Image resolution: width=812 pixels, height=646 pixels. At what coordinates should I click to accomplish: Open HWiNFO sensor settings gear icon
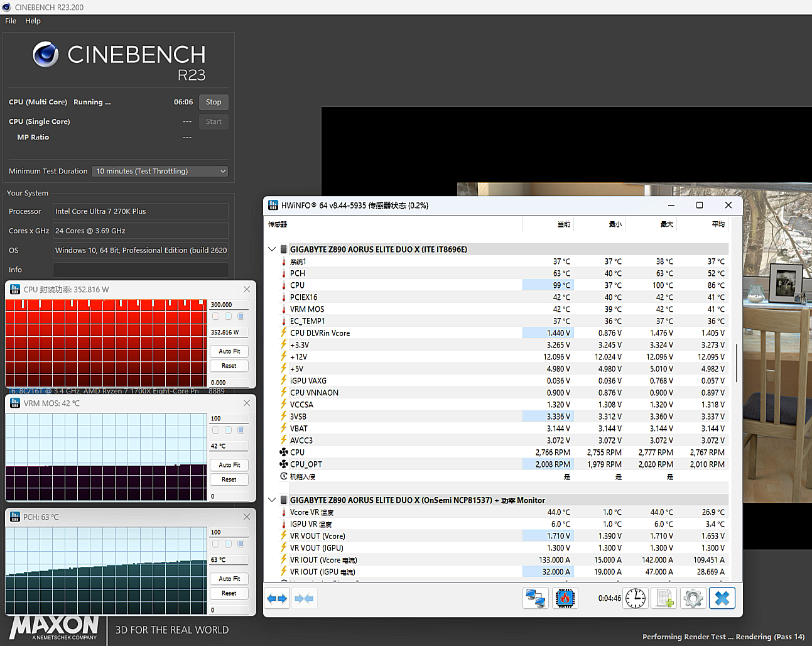point(693,598)
